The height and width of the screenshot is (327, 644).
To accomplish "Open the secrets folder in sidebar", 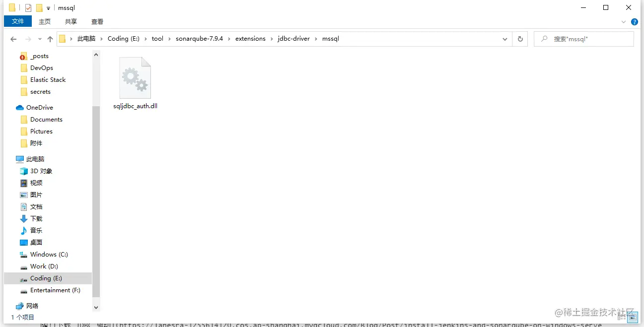I will click(x=40, y=92).
